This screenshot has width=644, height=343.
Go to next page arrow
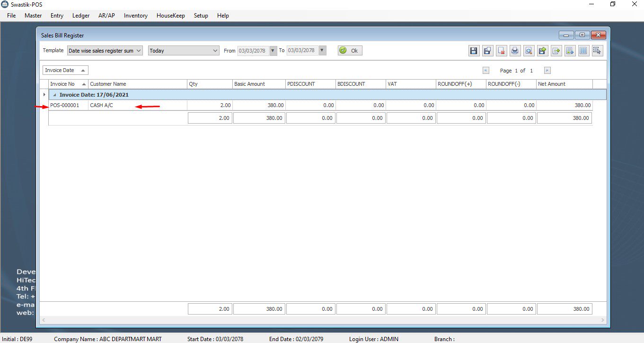[547, 71]
